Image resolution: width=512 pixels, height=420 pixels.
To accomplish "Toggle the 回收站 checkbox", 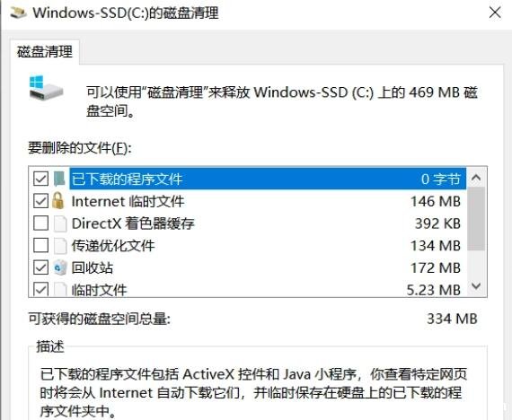I will pos(40,267).
